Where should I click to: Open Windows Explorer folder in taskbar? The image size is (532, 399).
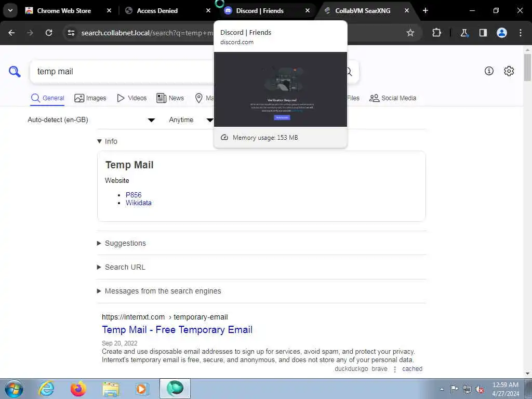tap(111, 389)
